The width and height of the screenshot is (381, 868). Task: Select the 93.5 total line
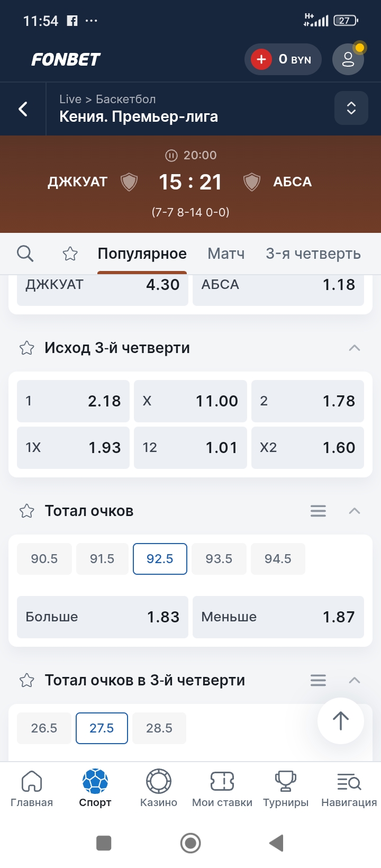[x=219, y=559]
